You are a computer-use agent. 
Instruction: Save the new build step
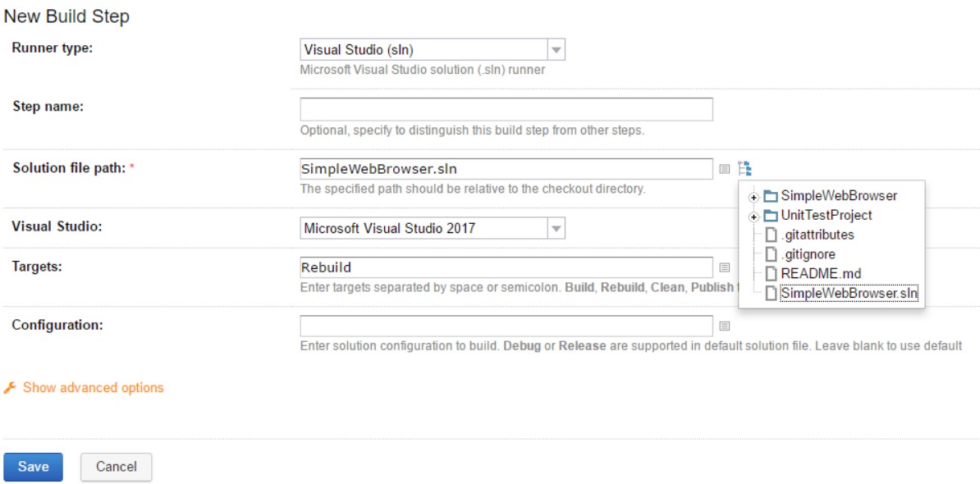coord(33,467)
